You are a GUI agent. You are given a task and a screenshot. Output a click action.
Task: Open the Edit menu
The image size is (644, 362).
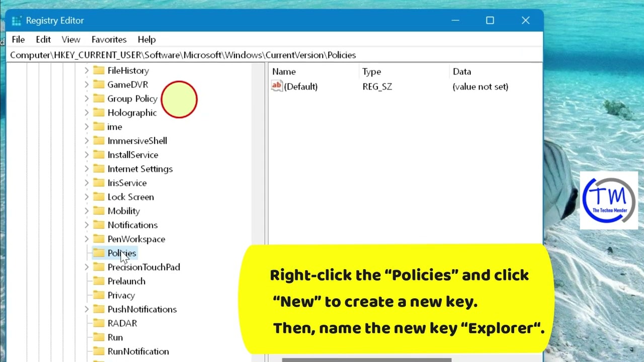pyautogui.click(x=43, y=39)
